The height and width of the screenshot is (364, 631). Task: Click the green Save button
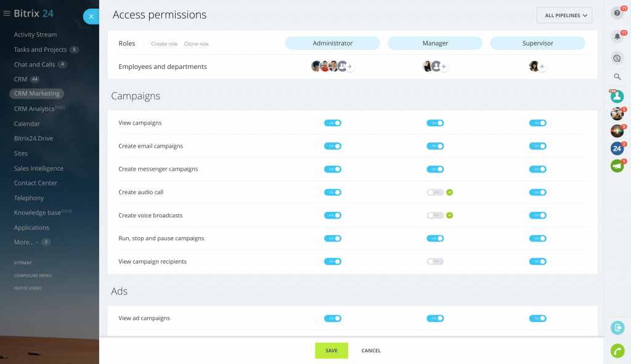[x=332, y=350]
